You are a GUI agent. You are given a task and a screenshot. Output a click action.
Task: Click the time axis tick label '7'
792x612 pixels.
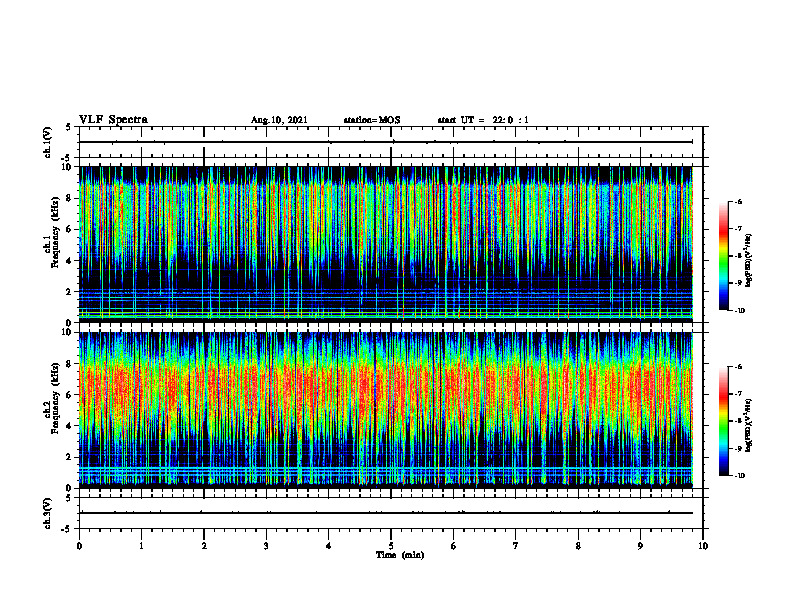coord(516,546)
